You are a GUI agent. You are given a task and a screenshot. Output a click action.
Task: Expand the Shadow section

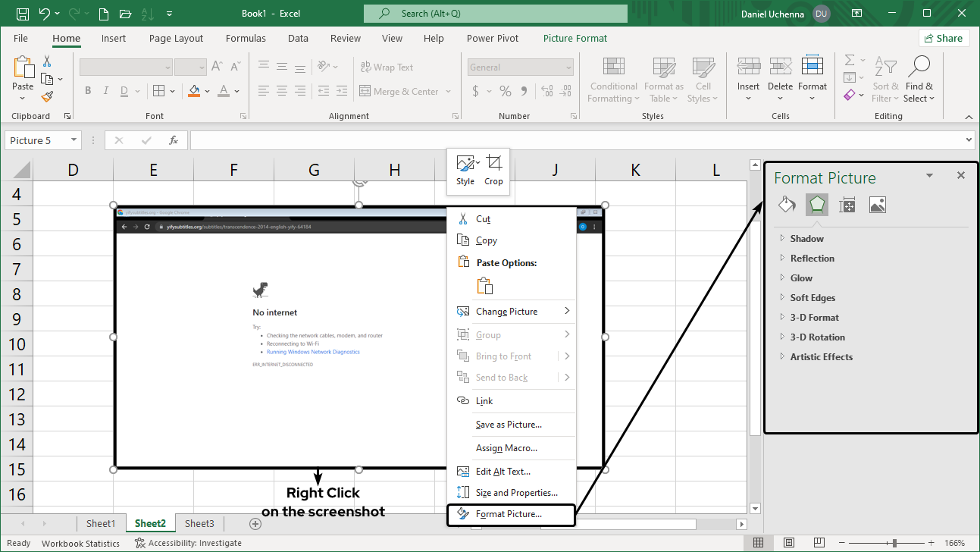(x=806, y=238)
